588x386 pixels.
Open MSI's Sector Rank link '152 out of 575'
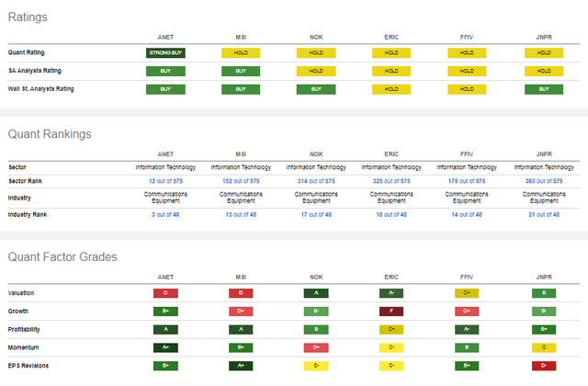click(x=241, y=181)
